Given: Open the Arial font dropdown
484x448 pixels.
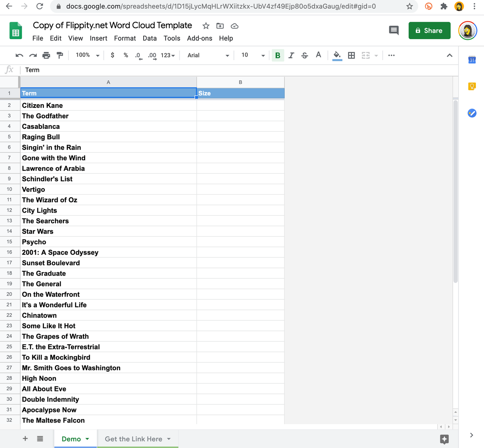Looking at the screenshot, I should tap(208, 55).
